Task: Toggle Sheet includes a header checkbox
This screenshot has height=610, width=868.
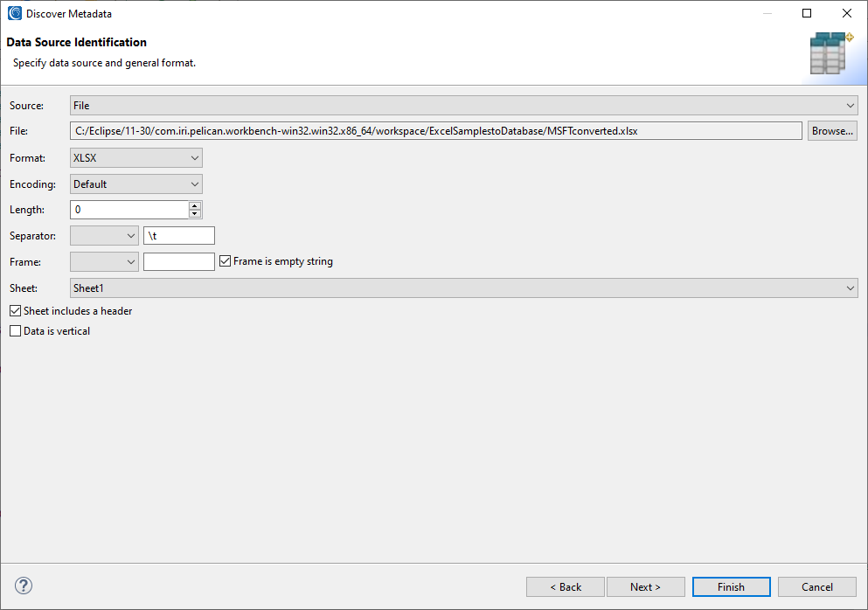Action: pos(16,310)
